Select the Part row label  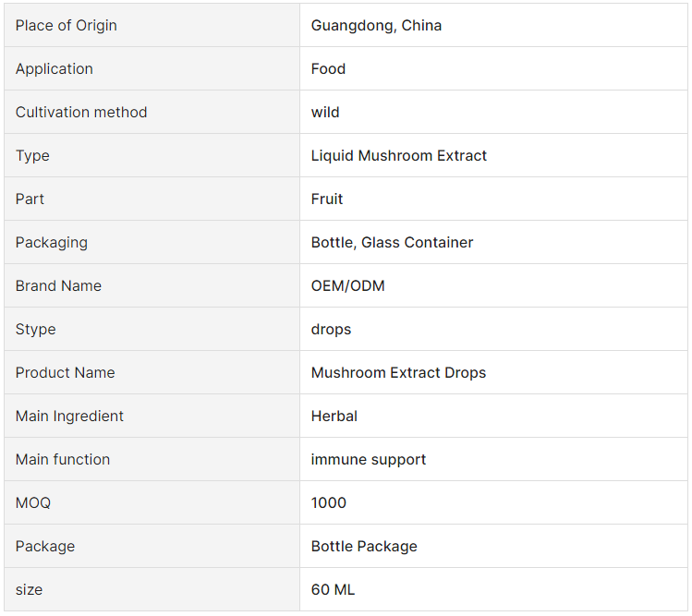click(x=30, y=199)
